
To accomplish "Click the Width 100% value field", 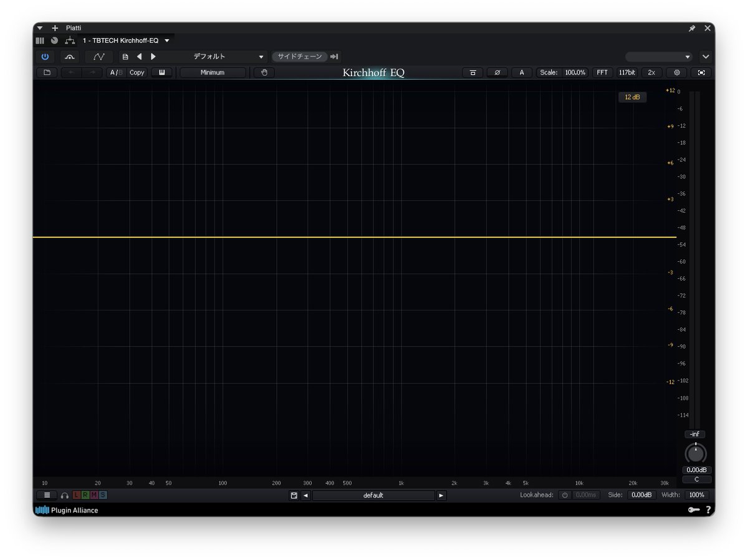I will (697, 495).
